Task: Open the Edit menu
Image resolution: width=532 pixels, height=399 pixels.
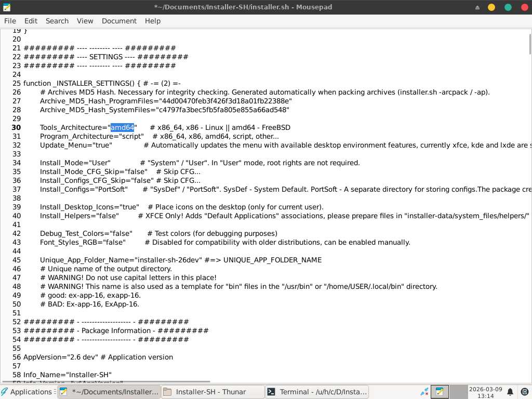Action: [31, 21]
